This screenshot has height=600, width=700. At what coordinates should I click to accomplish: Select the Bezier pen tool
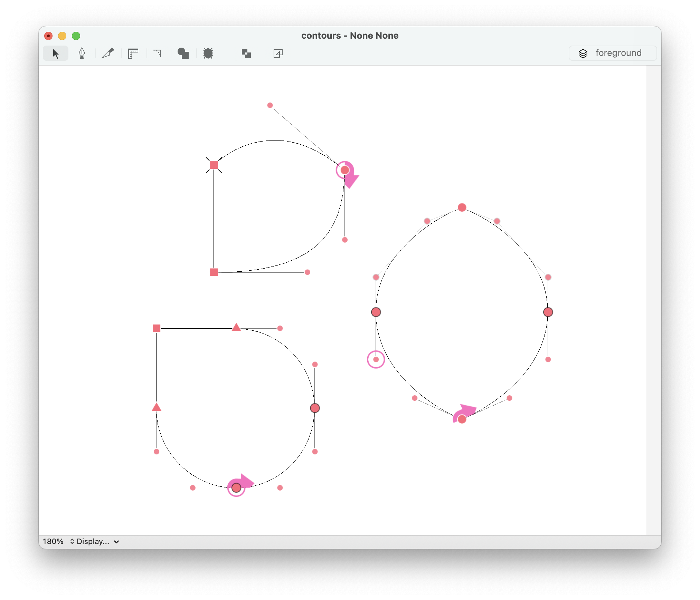[82, 54]
